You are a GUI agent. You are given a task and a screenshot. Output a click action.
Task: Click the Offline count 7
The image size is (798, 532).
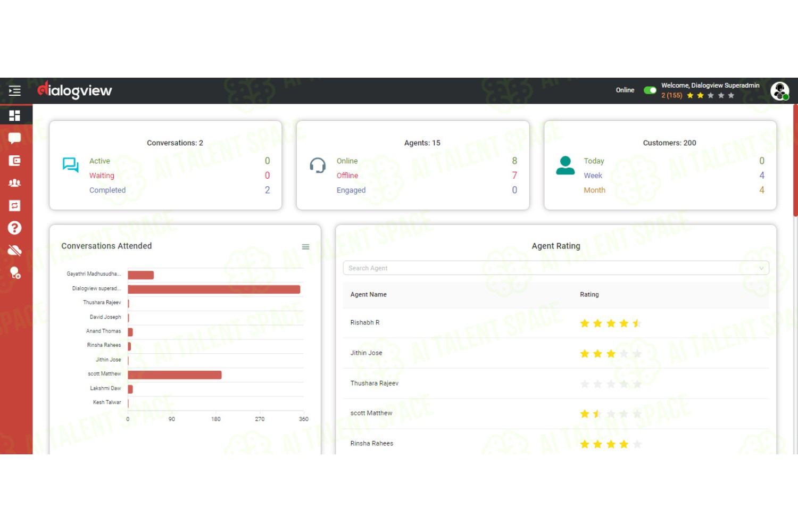point(514,176)
